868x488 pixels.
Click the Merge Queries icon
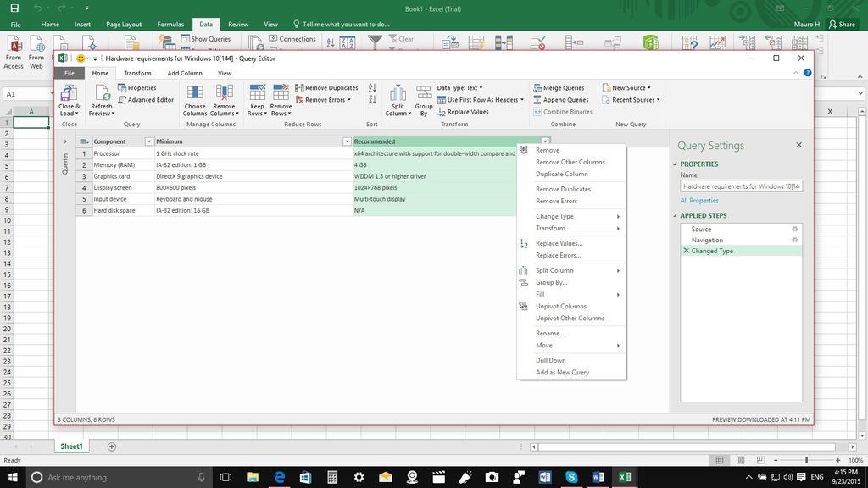[537, 87]
